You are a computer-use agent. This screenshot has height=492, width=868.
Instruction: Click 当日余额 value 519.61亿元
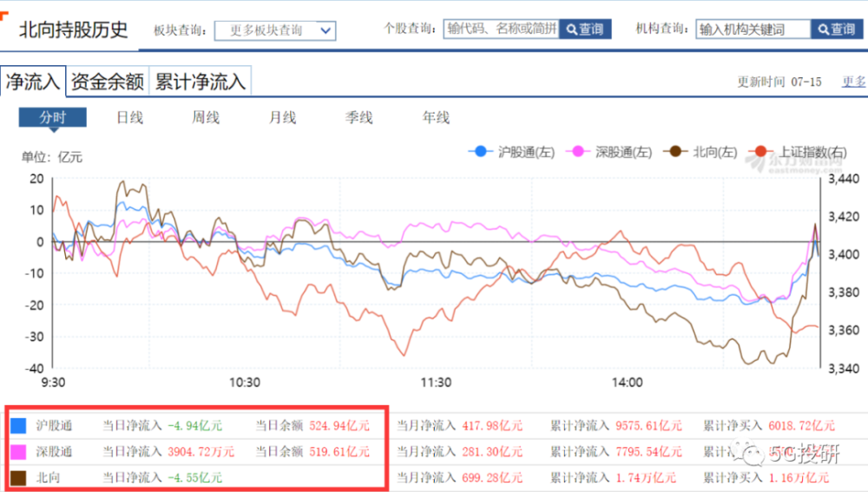click(339, 451)
